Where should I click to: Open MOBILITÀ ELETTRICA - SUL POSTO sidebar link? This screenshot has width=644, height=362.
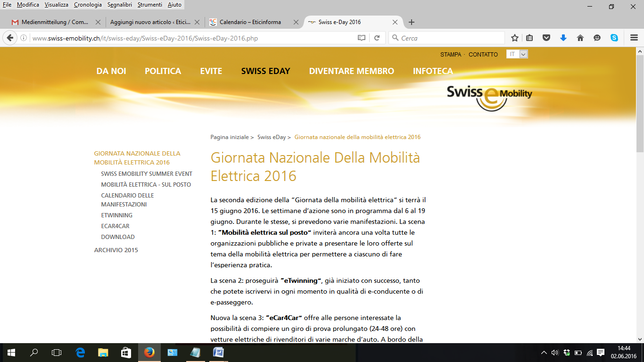[146, 185]
